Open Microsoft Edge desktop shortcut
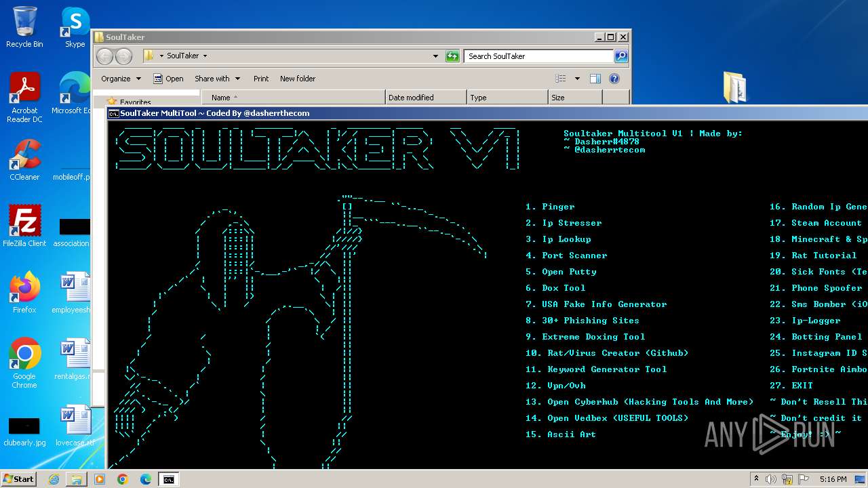The width and height of the screenshot is (868, 488). tap(73, 94)
